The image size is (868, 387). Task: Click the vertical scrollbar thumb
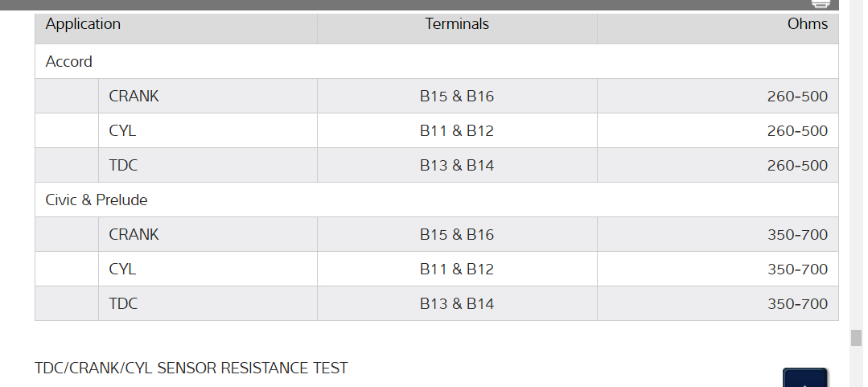(856, 337)
